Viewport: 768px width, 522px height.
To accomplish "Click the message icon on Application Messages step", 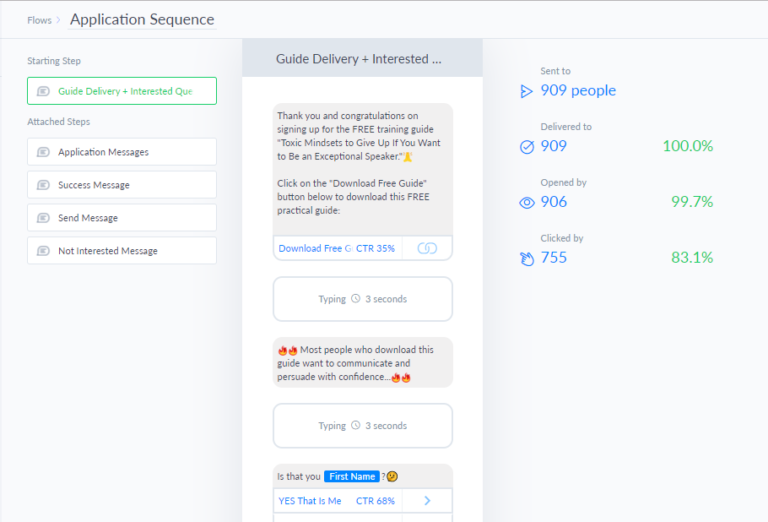I will point(43,152).
